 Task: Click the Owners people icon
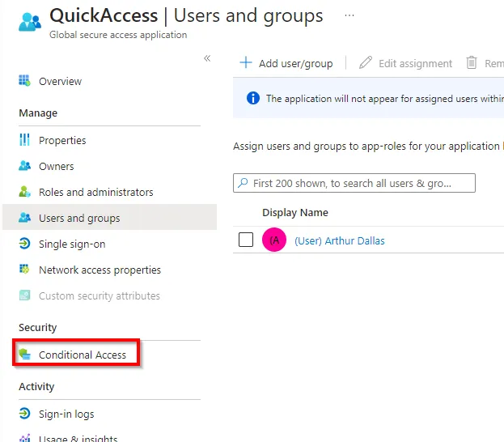24,166
